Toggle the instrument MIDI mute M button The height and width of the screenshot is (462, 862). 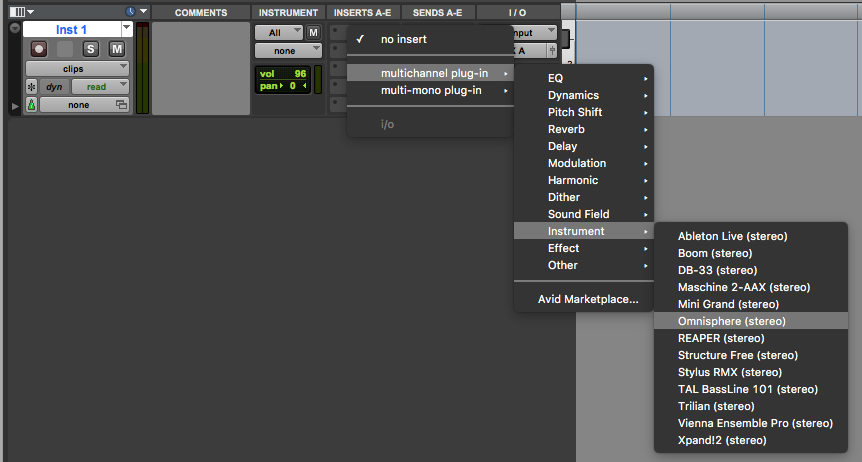(x=313, y=32)
